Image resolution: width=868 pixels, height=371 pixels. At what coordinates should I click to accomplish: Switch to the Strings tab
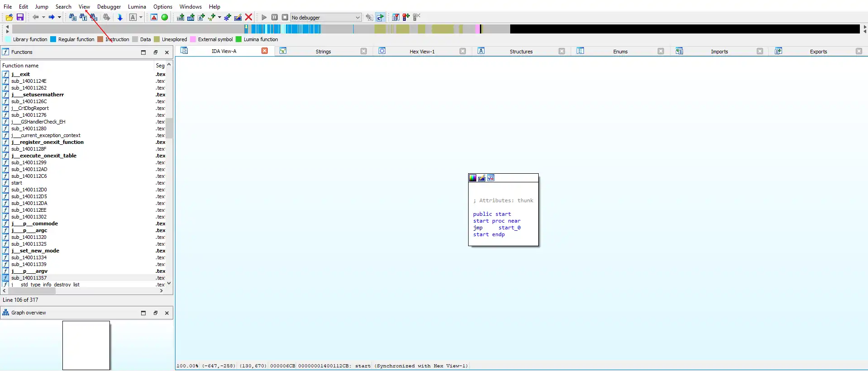click(323, 52)
